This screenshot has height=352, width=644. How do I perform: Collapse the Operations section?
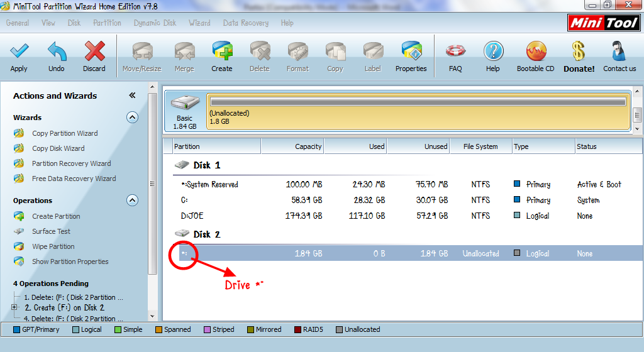pos(132,201)
